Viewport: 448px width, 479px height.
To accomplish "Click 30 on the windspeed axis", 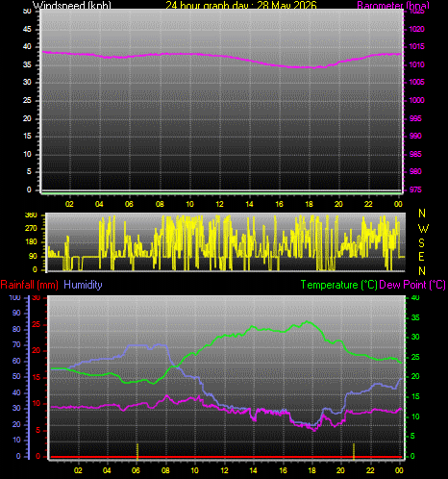I will click(x=27, y=82).
